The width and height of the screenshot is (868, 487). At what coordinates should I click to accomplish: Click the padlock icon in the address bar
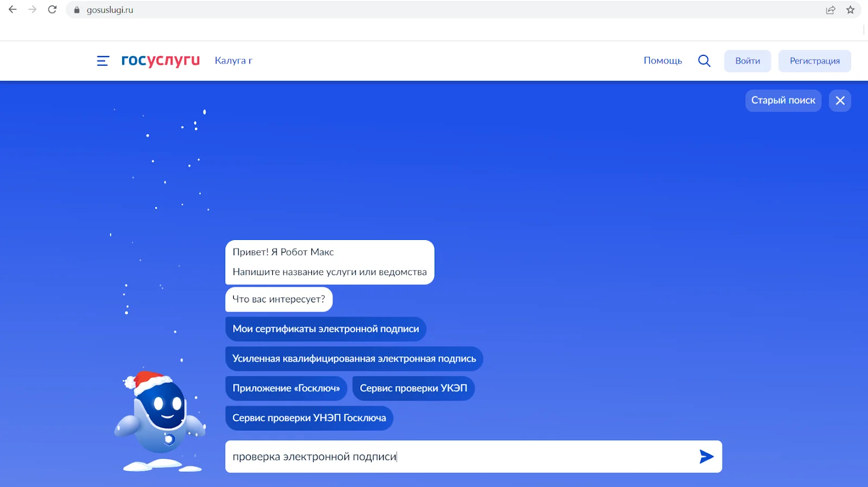pos(76,10)
